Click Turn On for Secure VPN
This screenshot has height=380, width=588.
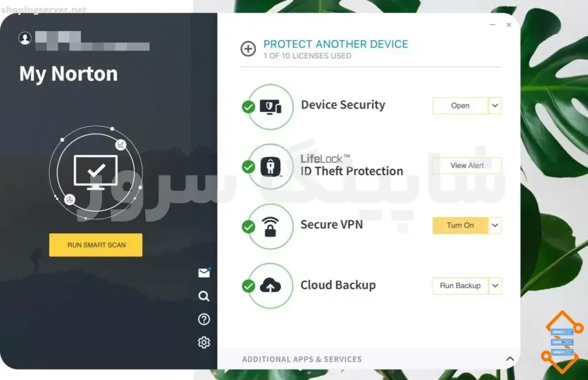click(x=459, y=225)
